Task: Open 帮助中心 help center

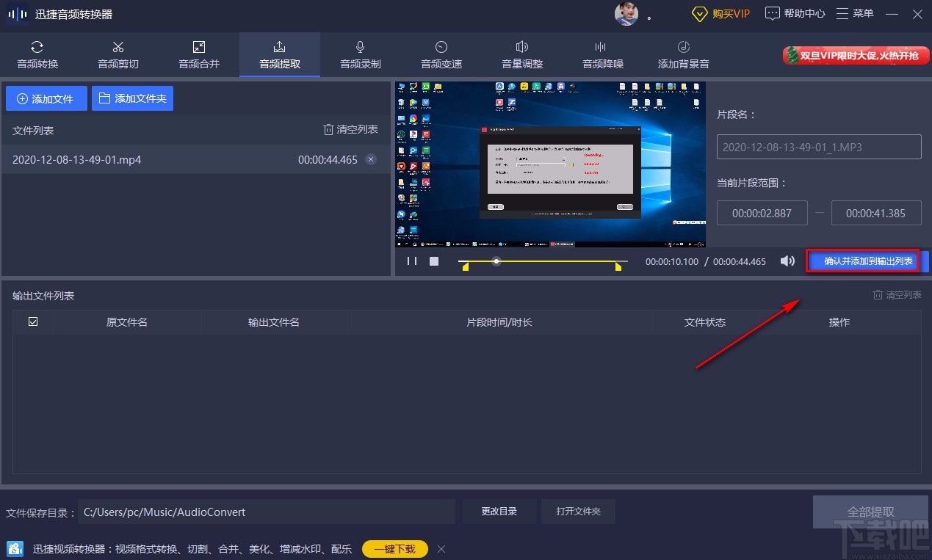Action: coord(795,13)
